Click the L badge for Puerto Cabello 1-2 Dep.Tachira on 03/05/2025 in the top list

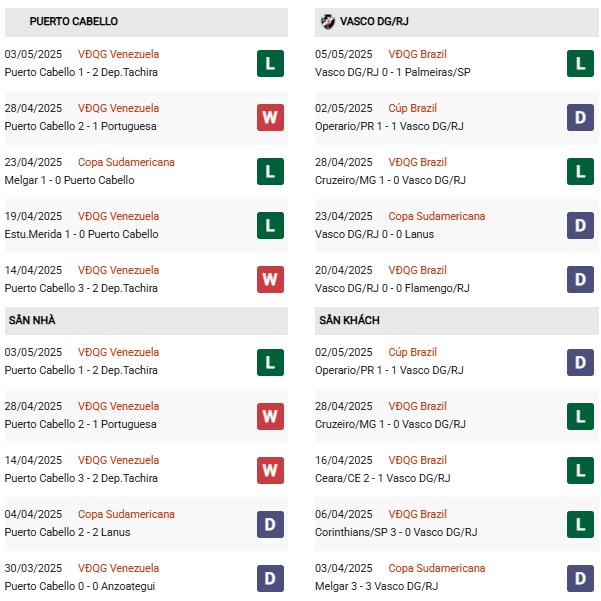coord(270,64)
